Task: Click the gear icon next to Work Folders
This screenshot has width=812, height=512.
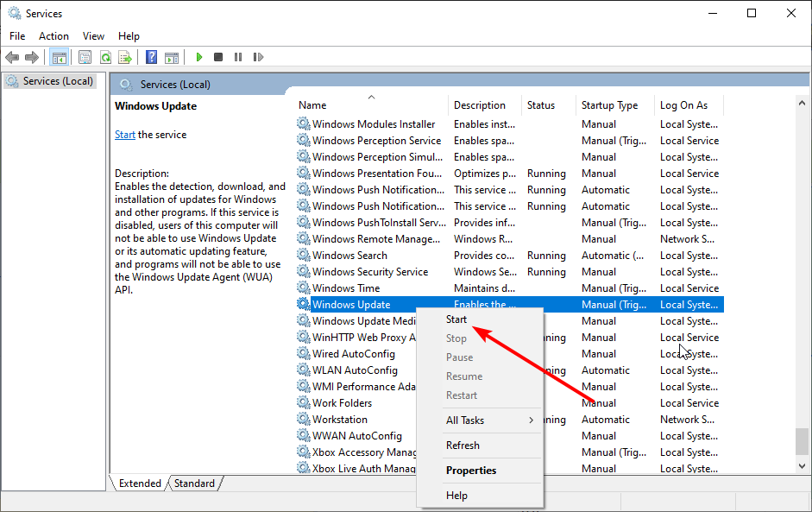Action: coord(304,402)
